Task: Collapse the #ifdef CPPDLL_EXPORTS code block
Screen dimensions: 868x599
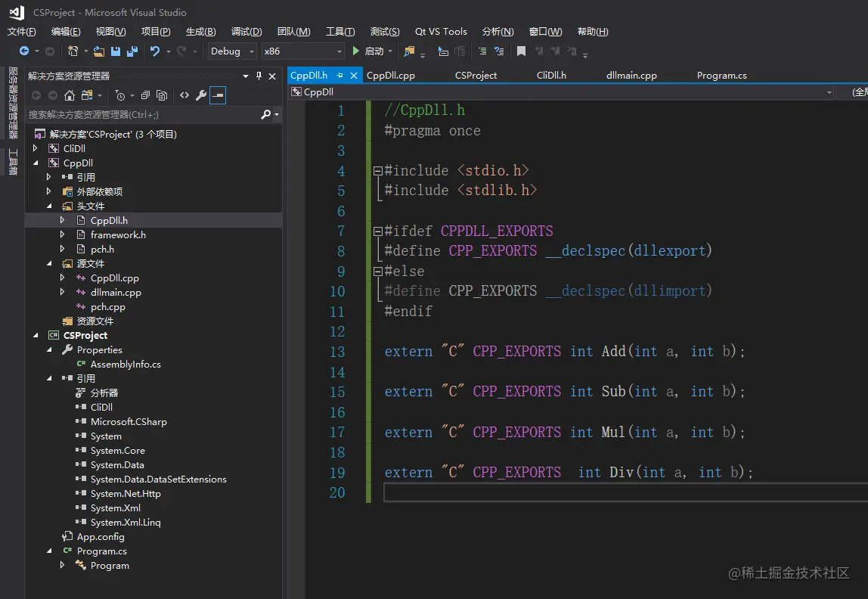Action: [x=378, y=231]
